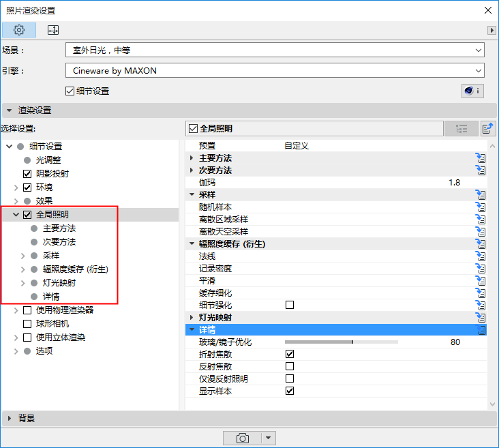Enable 使用物理渲染器 checkbox
This screenshot has width=499, height=448.
(x=27, y=310)
